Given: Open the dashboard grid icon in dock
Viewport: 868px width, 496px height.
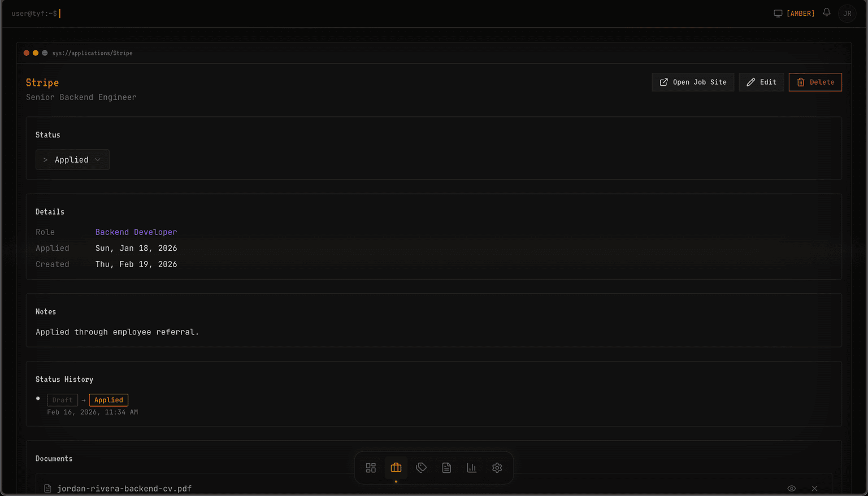Looking at the screenshot, I should pos(371,468).
